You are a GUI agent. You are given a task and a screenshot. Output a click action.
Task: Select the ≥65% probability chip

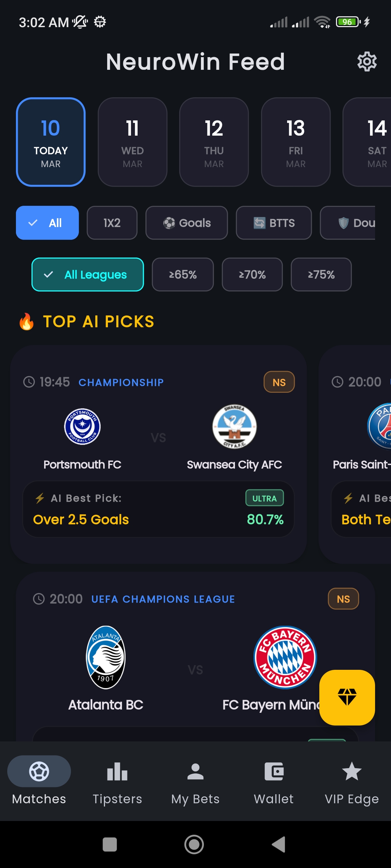(x=182, y=275)
